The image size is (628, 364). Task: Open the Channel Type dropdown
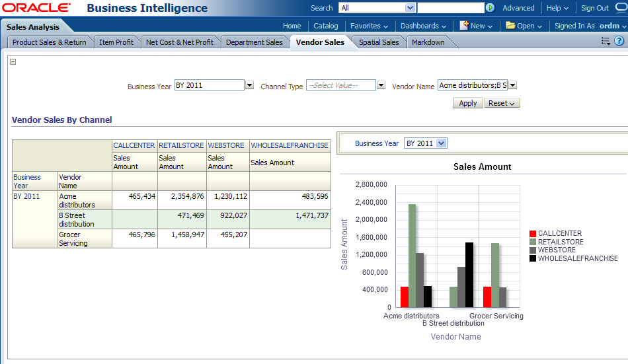click(381, 85)
